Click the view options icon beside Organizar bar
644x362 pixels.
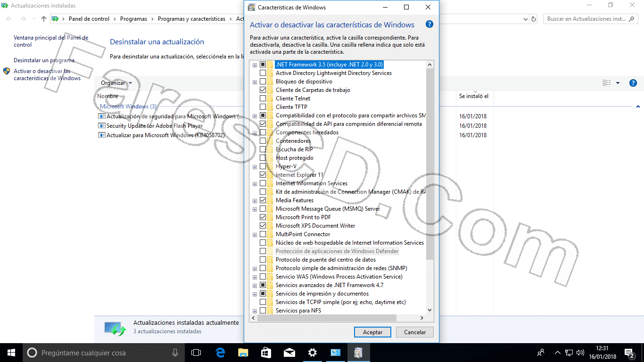(x=607, y=83)
